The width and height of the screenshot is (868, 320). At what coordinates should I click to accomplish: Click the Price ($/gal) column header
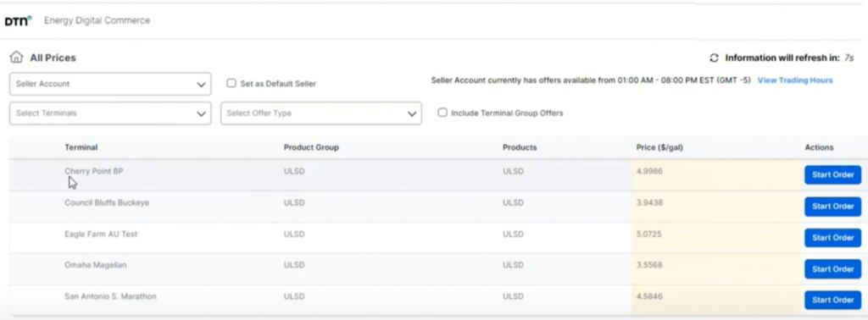click(x=659, y=147)
